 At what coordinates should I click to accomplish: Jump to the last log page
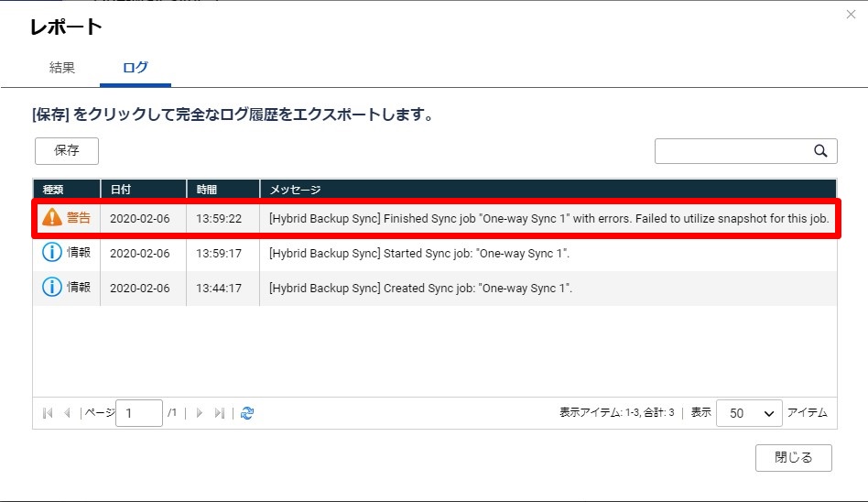coord(219,413)
